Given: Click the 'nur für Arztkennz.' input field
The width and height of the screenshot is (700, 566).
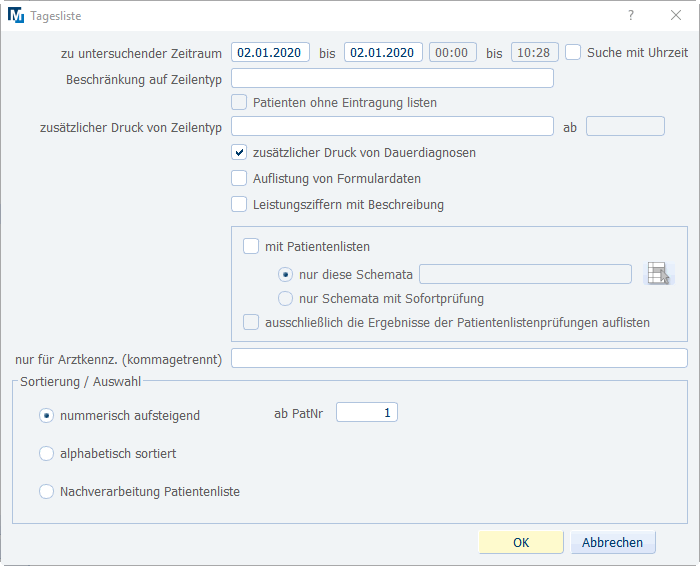Looking at the screenshot, I should (x=459, y=358).
